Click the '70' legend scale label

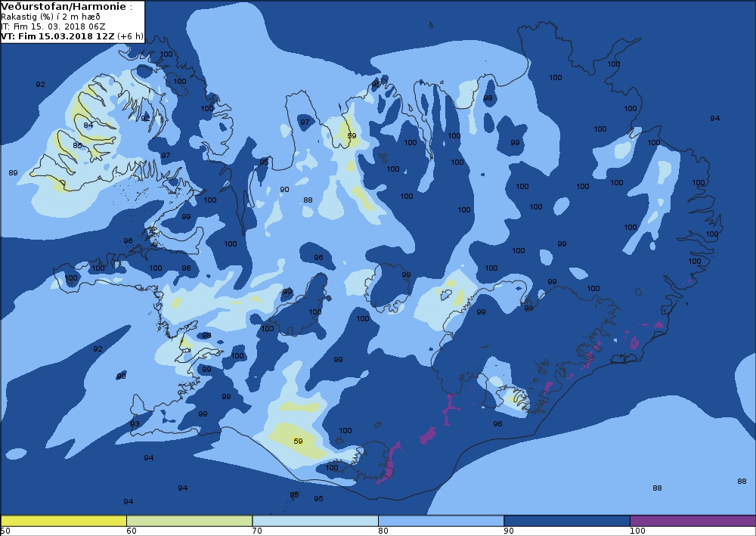point(257,531)
